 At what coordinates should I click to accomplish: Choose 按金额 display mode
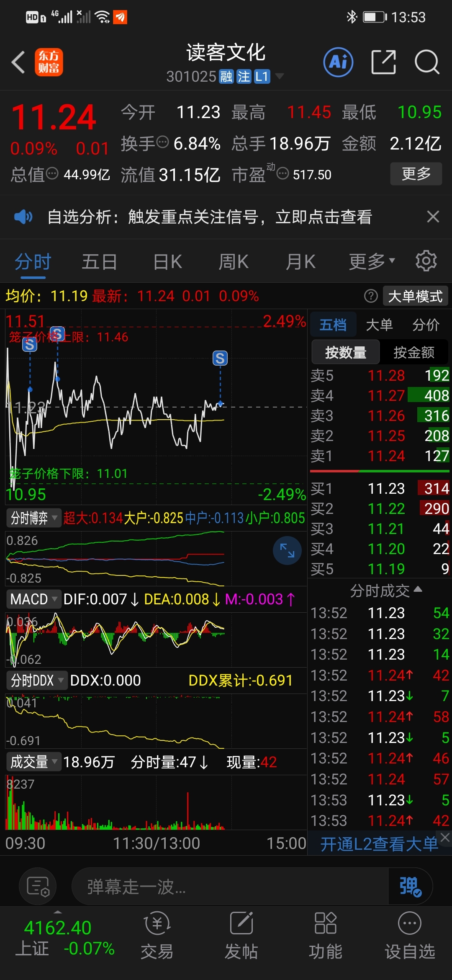click(x=414, y=352)
